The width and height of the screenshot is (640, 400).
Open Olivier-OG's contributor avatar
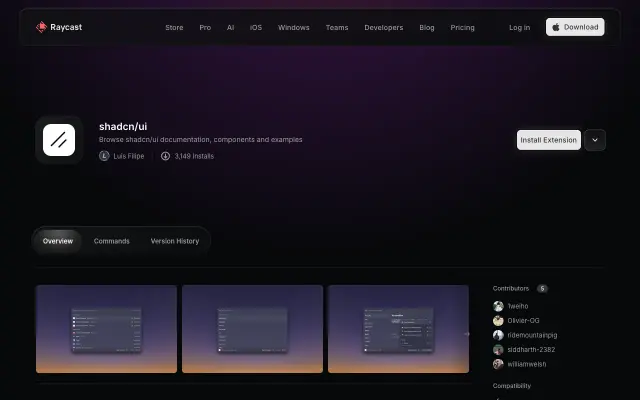pos(498,321)
